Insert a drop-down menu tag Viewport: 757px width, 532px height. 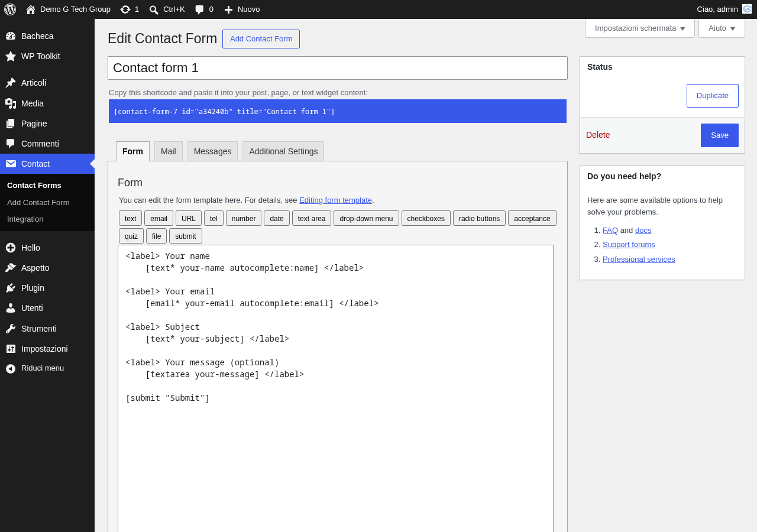point(366,218)
